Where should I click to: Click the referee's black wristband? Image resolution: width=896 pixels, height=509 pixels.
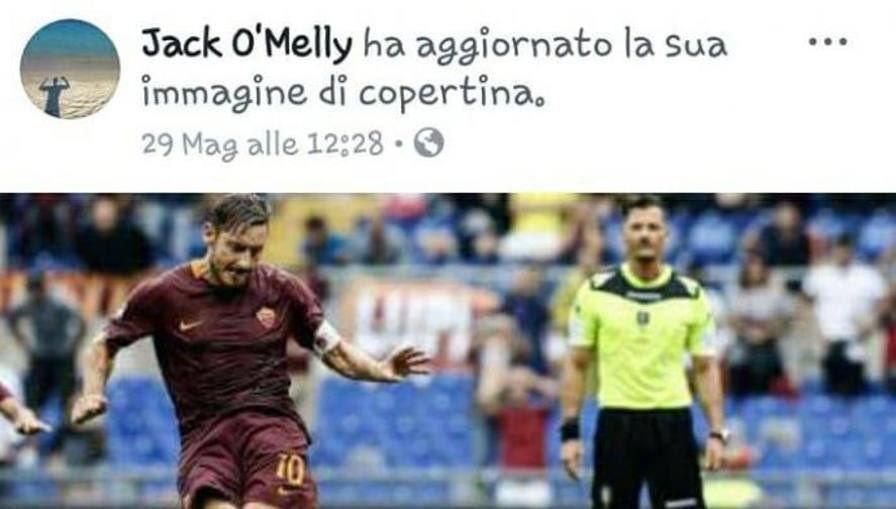pyautogui.click(x=570, y=428)
